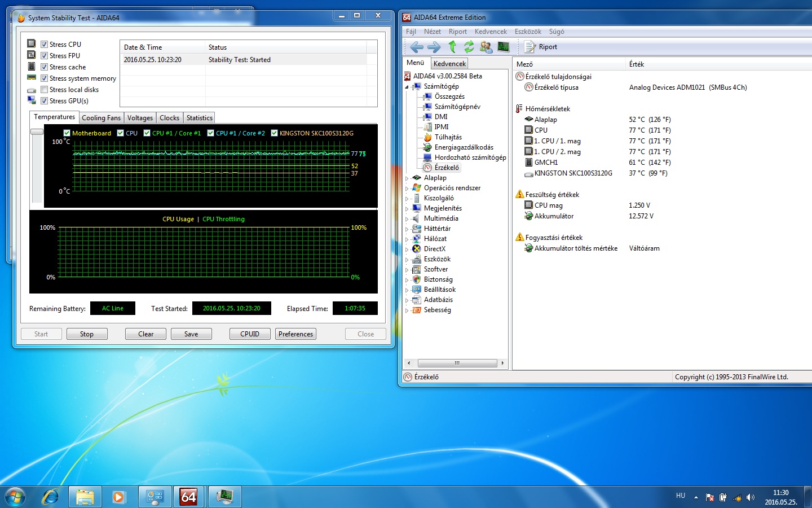Collapse the Számítógép tree node
The image size is (812, 508).
point(407,87)
